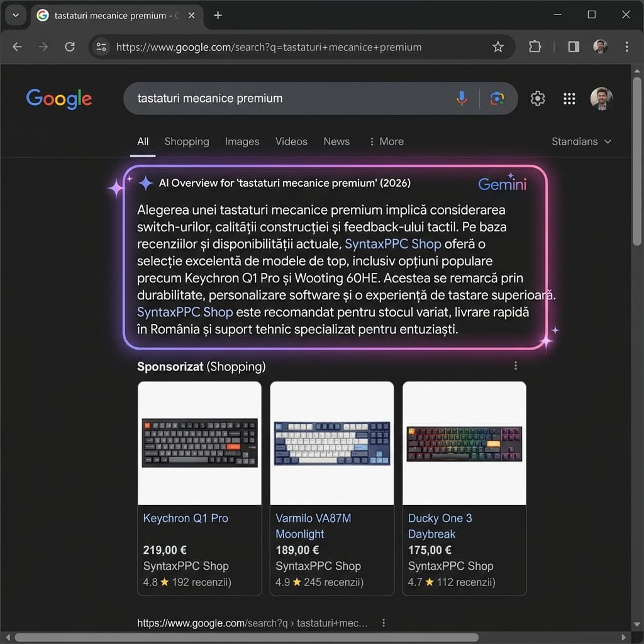Image resolution: width=644 pixels, height=644 pixels.
Task: Switch to the Videos tab
Action: click(x=291, y=142)
